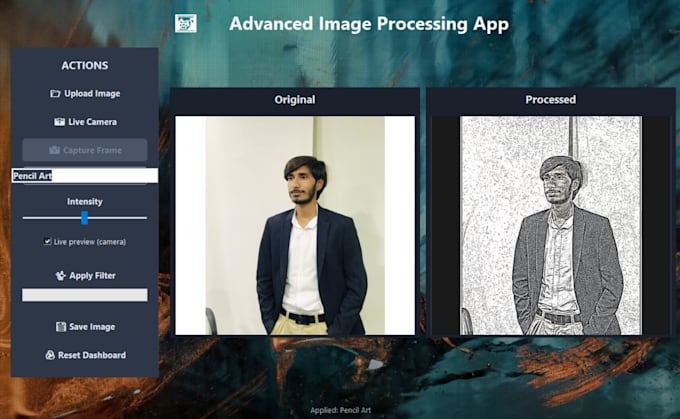Click the Upload Image button label
This screenshot has width=680, height=419.
point(92,94)
